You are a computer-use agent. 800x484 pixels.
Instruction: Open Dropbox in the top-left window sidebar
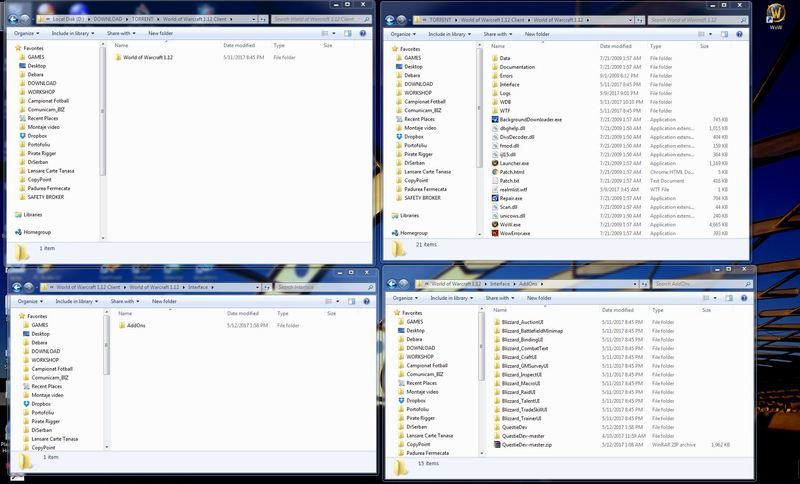click(x=39, y=136)
